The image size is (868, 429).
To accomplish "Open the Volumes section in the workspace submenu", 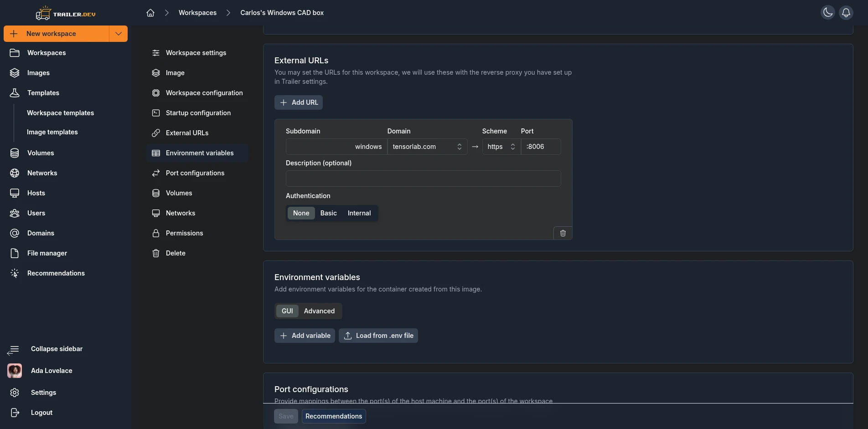I will click(197, 193).
